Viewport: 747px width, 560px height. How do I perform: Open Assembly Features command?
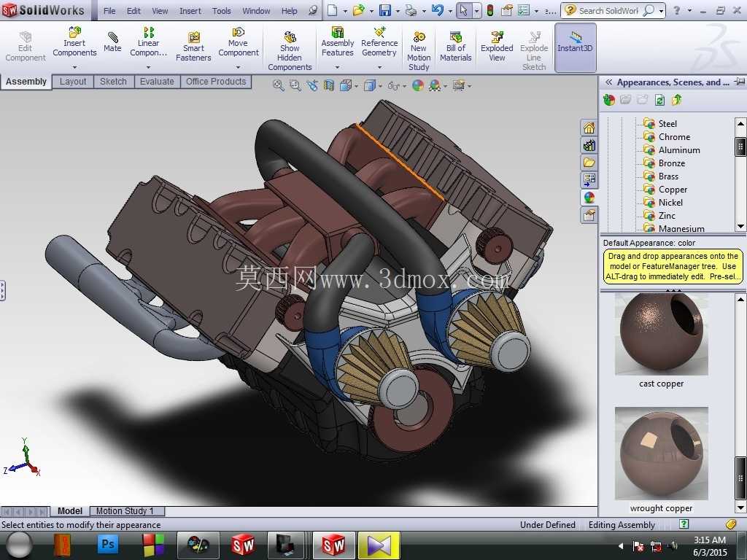point(337,42)
